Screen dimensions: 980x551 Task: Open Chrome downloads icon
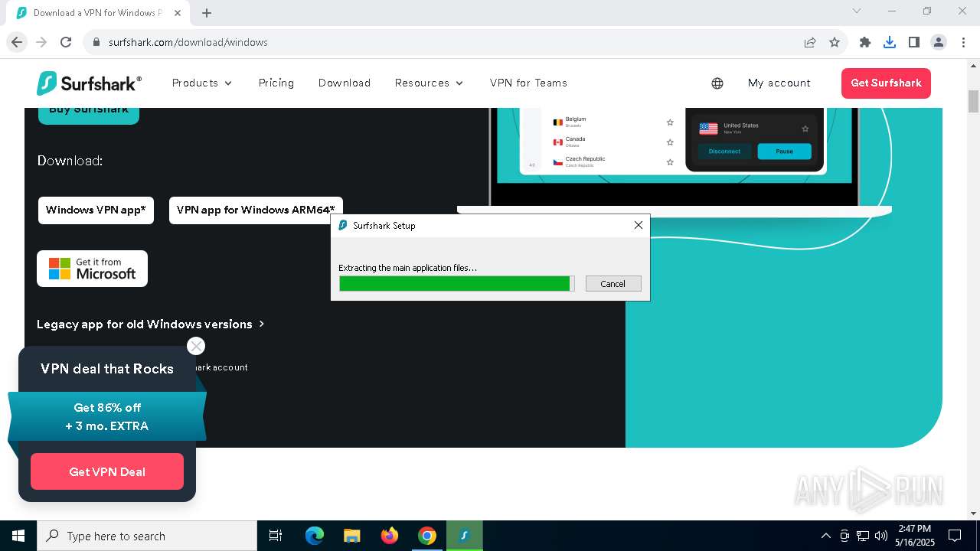(x=890, y=42)
